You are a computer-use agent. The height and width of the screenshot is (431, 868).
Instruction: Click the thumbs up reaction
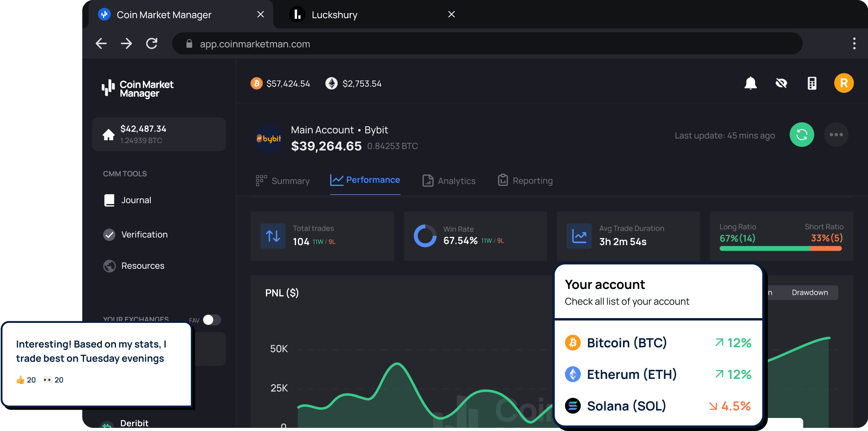coord(26,380)
